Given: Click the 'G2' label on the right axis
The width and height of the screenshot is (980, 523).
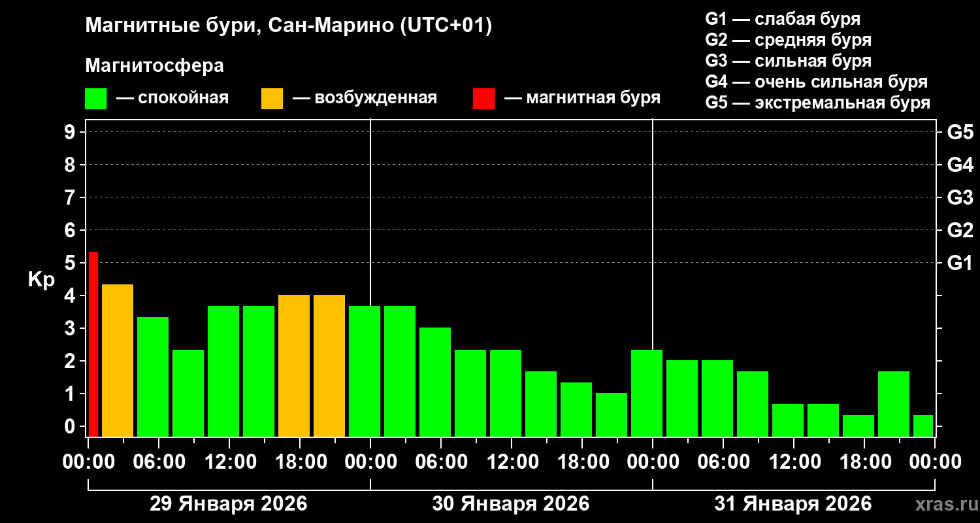Looking at the screenshot, I should 960,230.
